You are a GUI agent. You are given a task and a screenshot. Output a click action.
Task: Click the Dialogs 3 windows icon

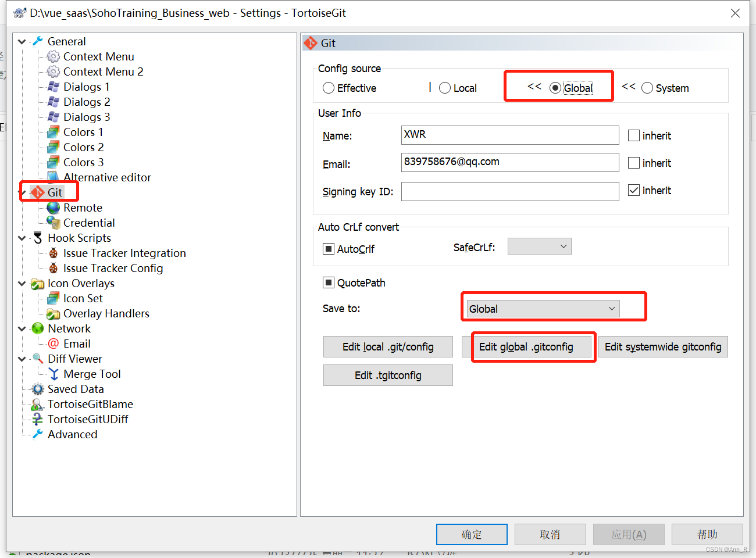click(54, 117)
